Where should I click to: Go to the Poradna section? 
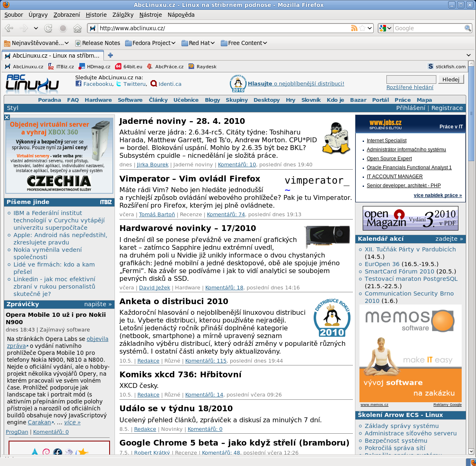click(49, 100)
